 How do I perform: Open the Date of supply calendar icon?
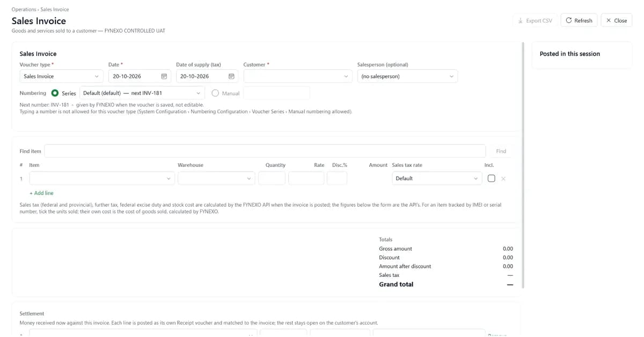point(231,76)
